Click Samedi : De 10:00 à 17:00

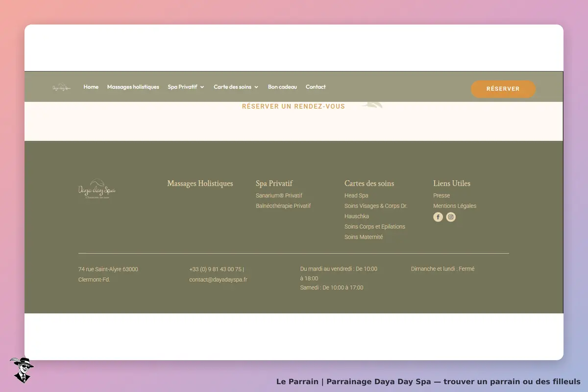click(x=332, y=288)
